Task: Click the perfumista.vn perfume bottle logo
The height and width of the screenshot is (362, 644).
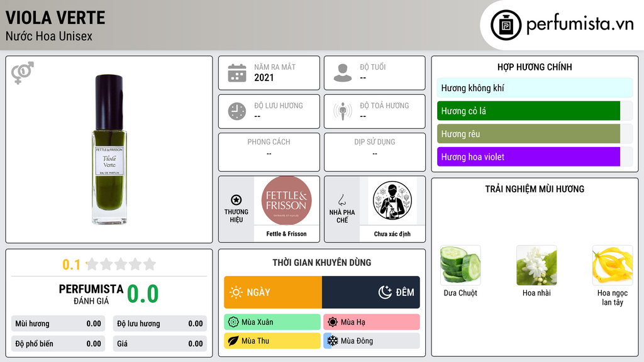Action: tap(506, 25)
